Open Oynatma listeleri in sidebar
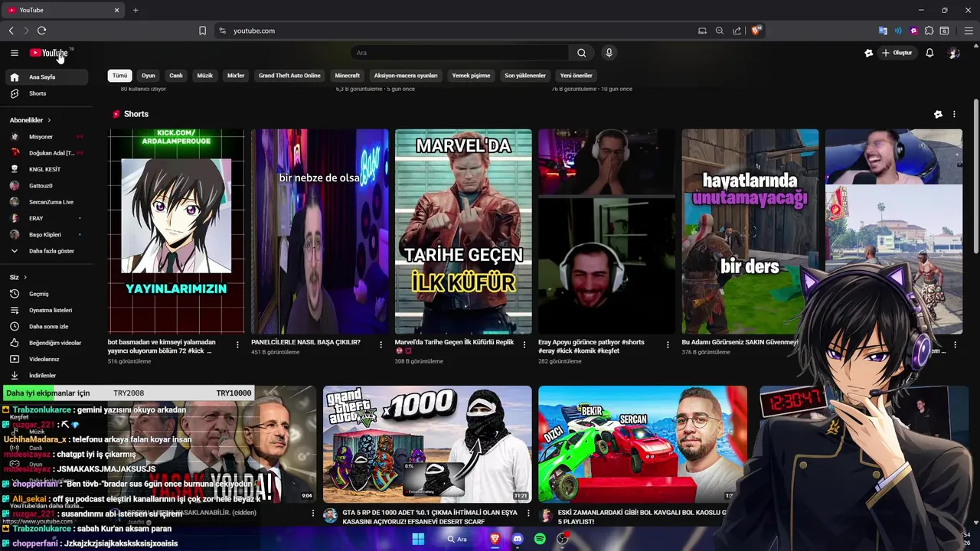980x551 pixels. [45, 310]
